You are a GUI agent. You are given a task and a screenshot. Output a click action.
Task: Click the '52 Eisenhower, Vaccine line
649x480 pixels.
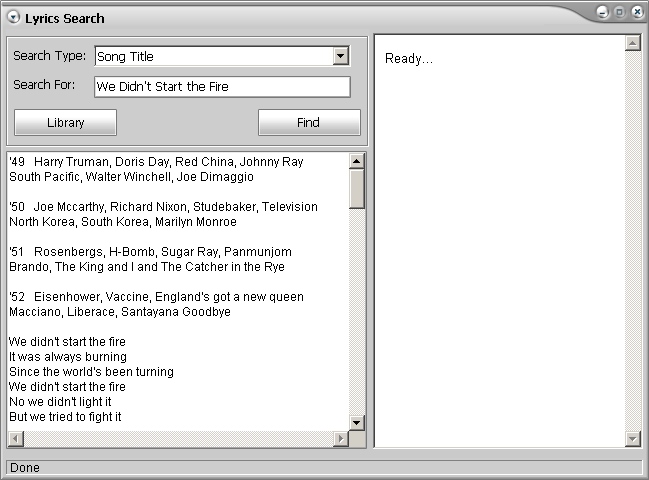click(x=156, y=297)
